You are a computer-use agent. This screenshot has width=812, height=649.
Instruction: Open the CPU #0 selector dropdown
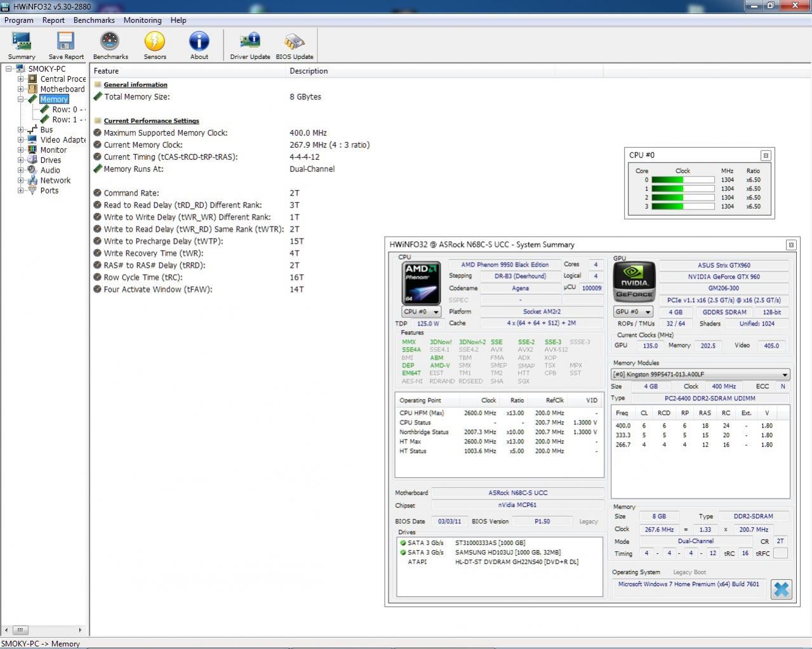(422, 311)
